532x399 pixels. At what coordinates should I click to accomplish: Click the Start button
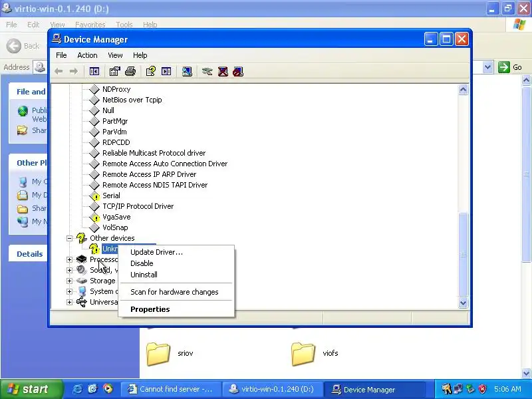point(31,389)
